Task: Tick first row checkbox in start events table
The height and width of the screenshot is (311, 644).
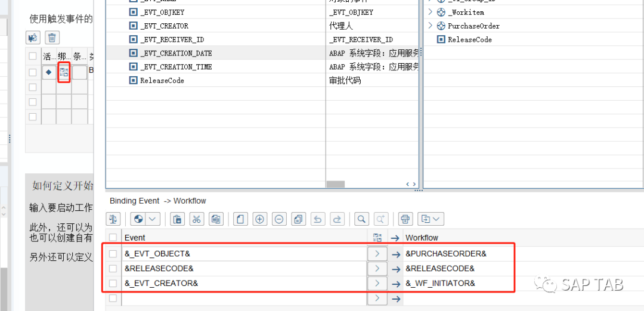Action: (33, 72)
